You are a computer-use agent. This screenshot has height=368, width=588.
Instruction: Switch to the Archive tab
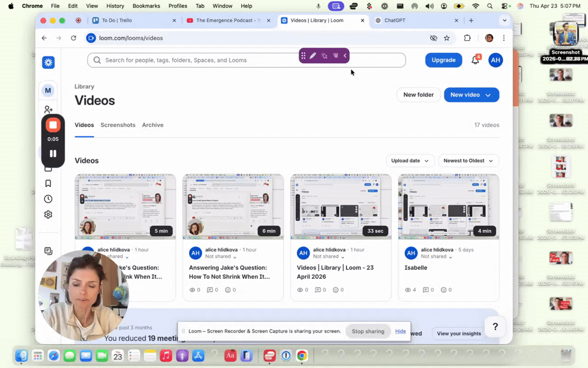coord(153,125)
